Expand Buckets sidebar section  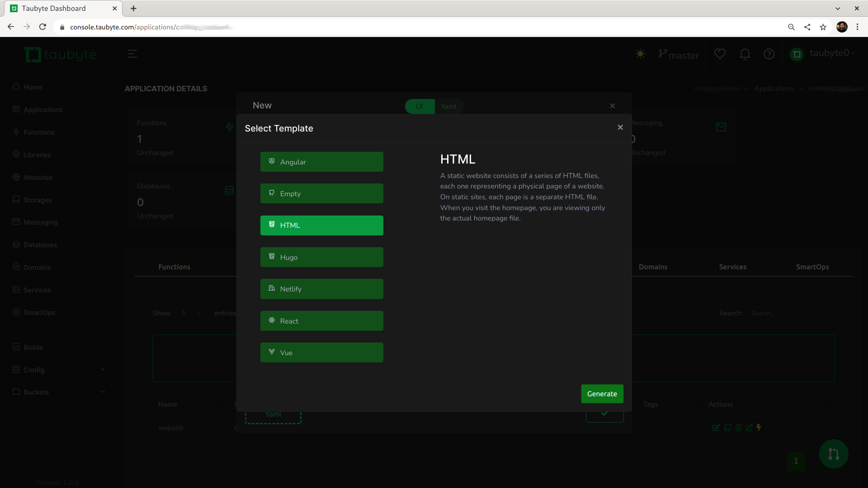coord(59,392)
